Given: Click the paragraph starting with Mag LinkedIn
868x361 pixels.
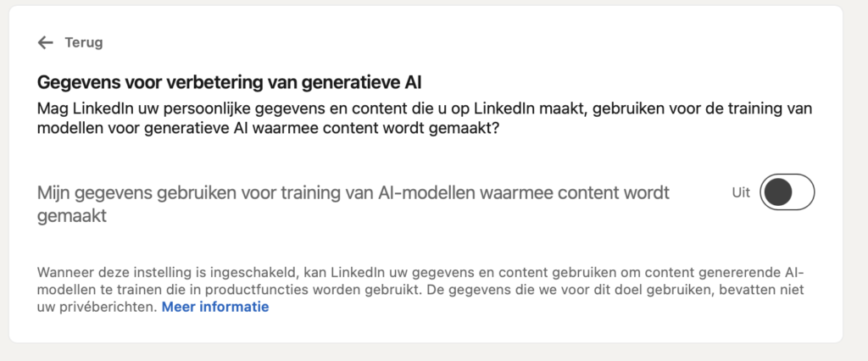Looking at the screenshot, I should click(x=424, y=119).
